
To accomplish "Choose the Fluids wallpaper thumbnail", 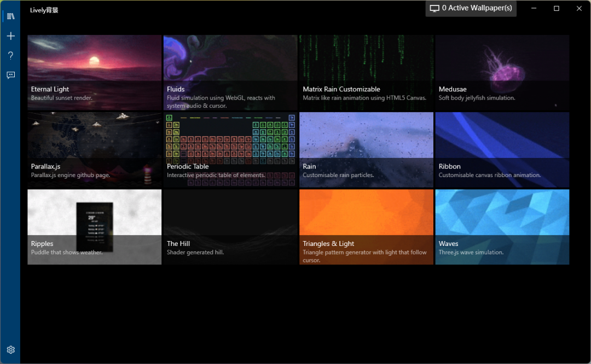I will click(230, 72).
